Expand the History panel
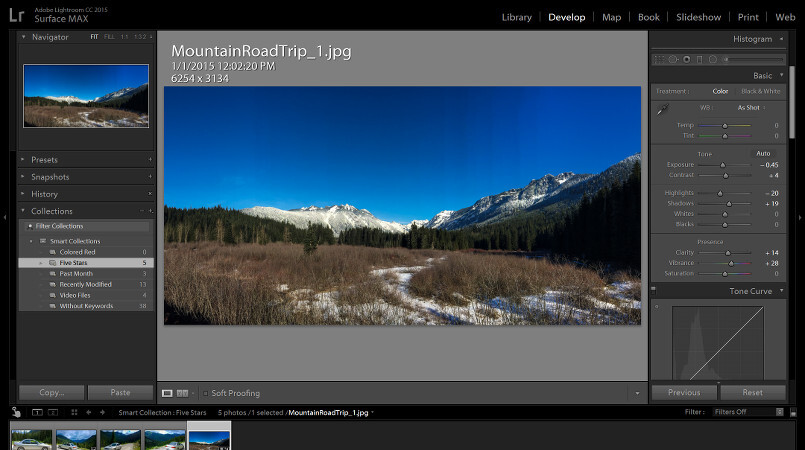Image resolution: width=805 pixels, height=450 pixels. 23,194
